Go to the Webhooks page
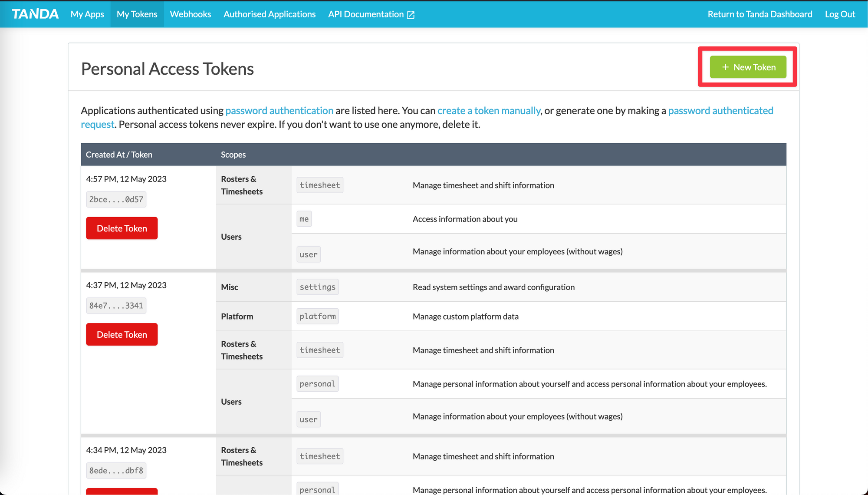 [x=190, y=14]
